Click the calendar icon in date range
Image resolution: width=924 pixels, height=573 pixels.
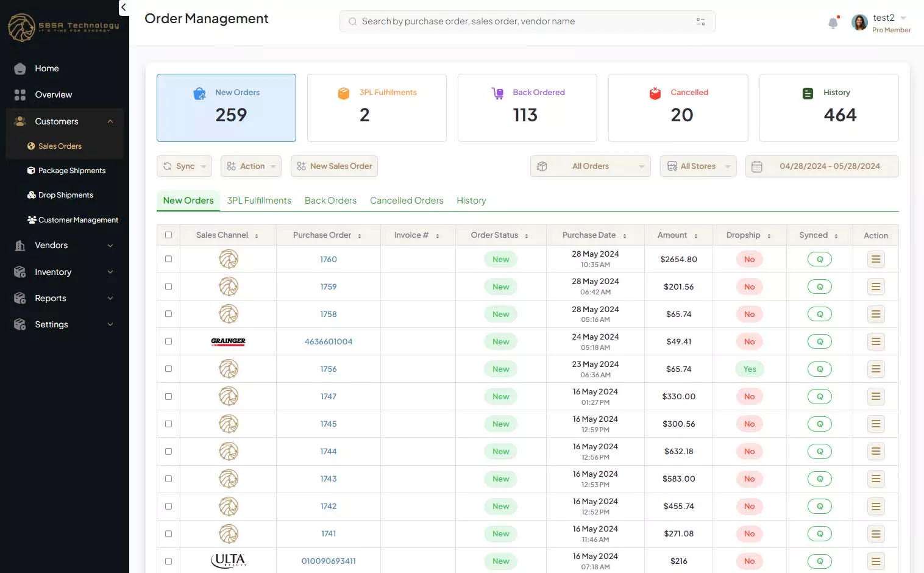(x=756, y=166)
